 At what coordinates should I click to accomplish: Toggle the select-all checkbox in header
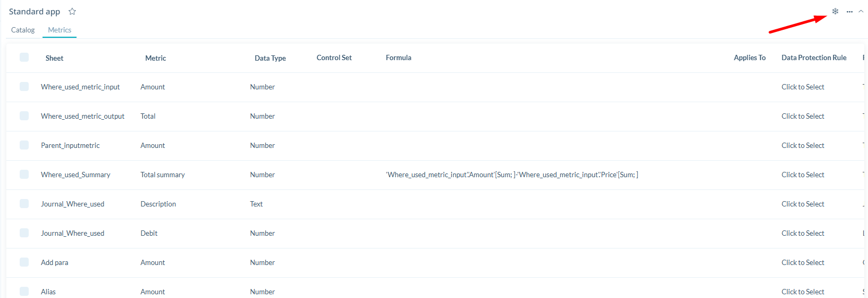[x=24, y=57]
